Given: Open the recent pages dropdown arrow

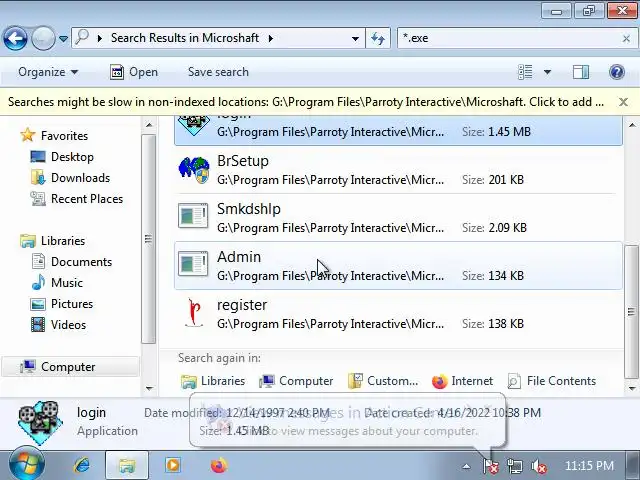Looking at the screenshot, I should pos(63,39).
